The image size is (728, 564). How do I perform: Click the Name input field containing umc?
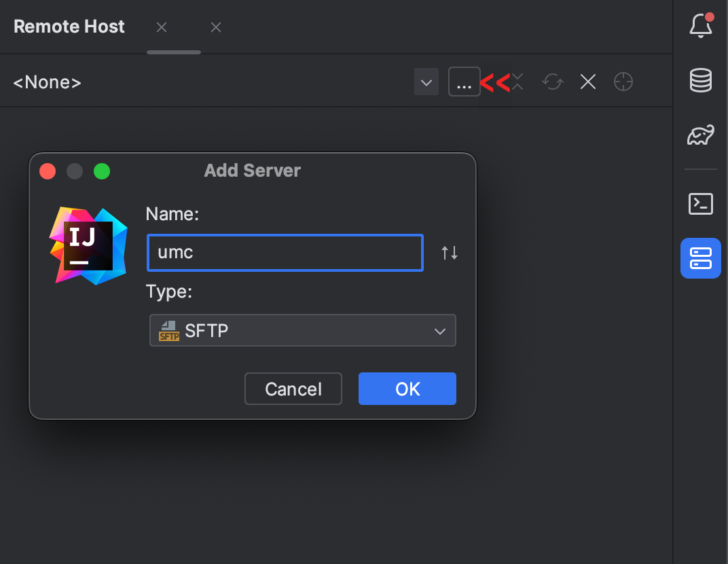[285, 253]
